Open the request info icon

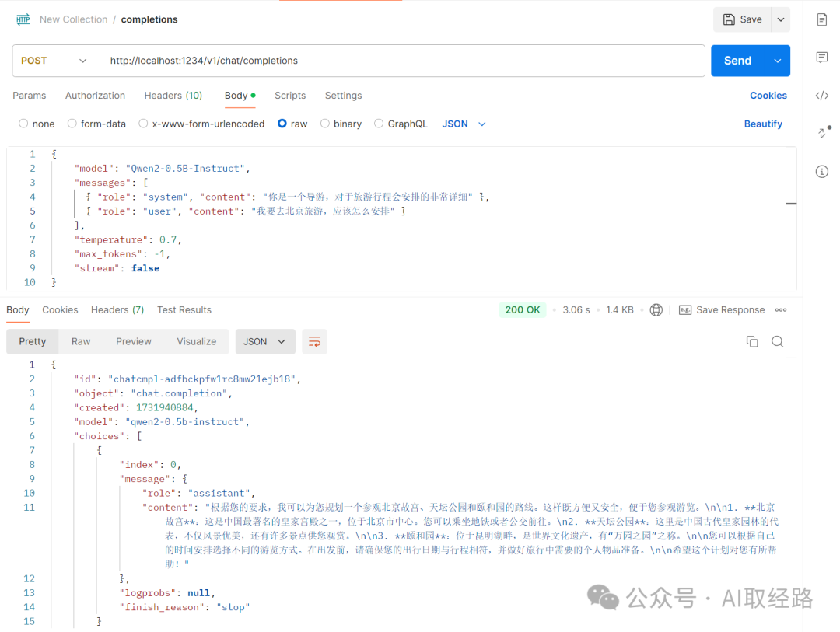click(822, 171)
